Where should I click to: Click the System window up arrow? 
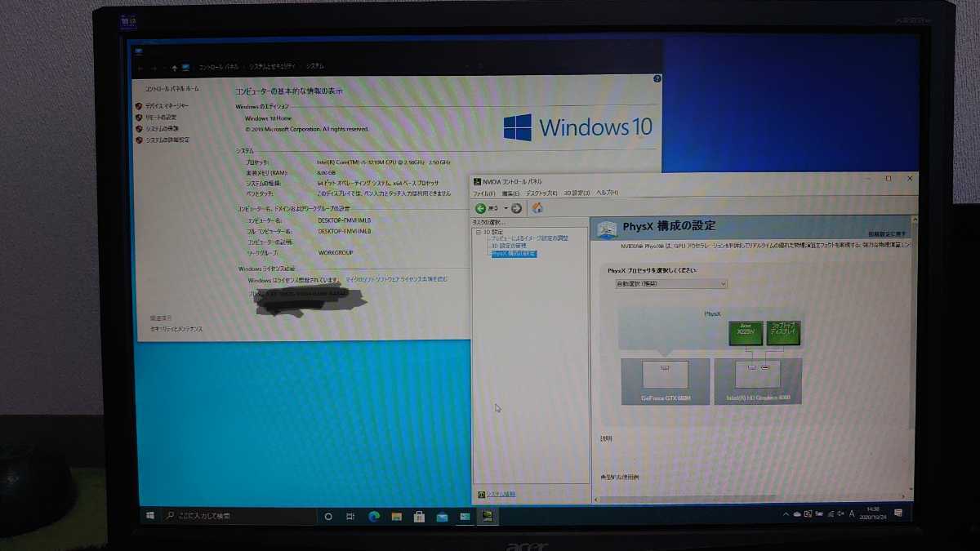tap(174, 67)
